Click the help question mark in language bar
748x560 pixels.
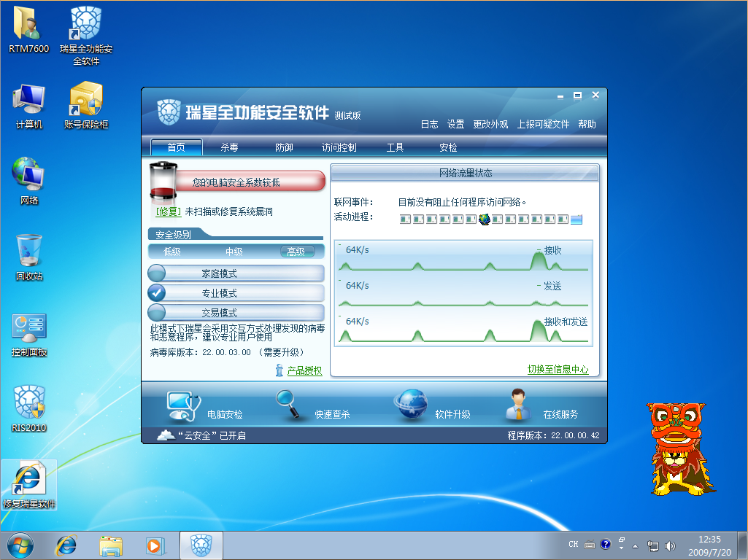click(606, 544)
